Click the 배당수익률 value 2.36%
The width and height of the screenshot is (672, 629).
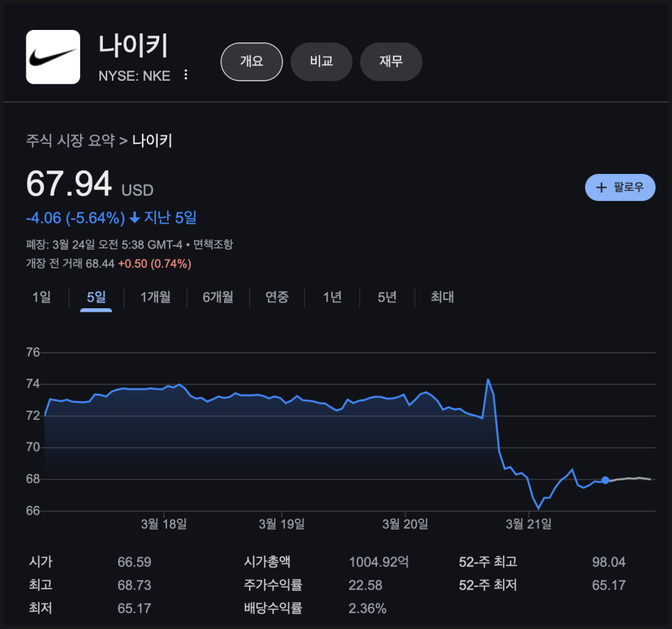point(367,608)
